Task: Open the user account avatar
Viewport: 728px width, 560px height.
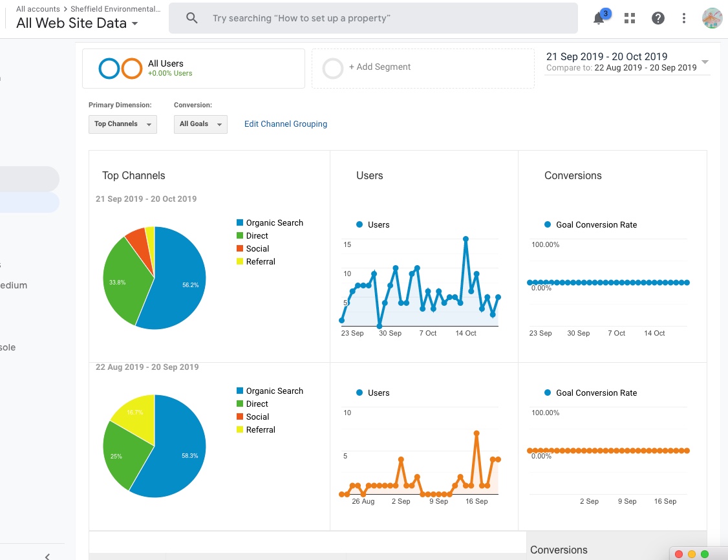Action: click(x=712, y=18)
